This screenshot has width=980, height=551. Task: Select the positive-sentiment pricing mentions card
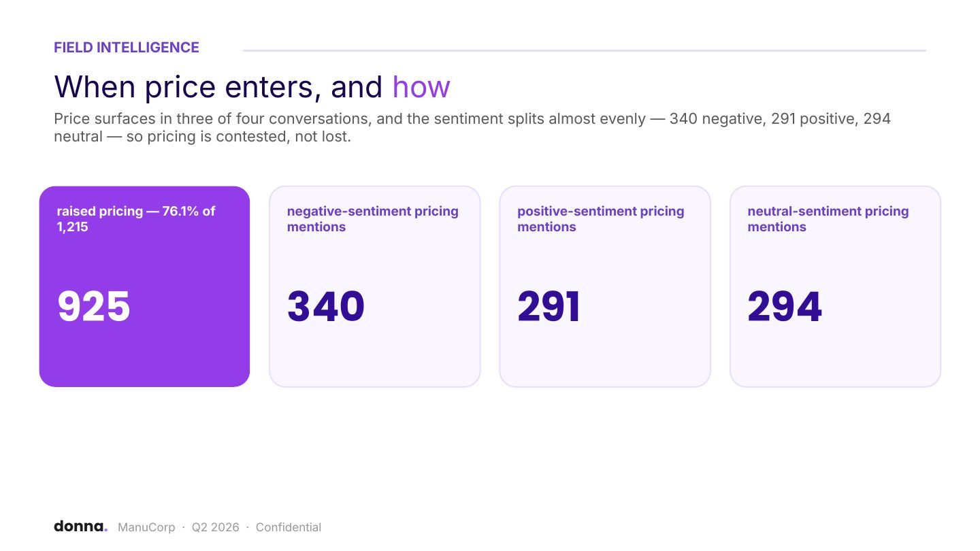click(605, 286)
